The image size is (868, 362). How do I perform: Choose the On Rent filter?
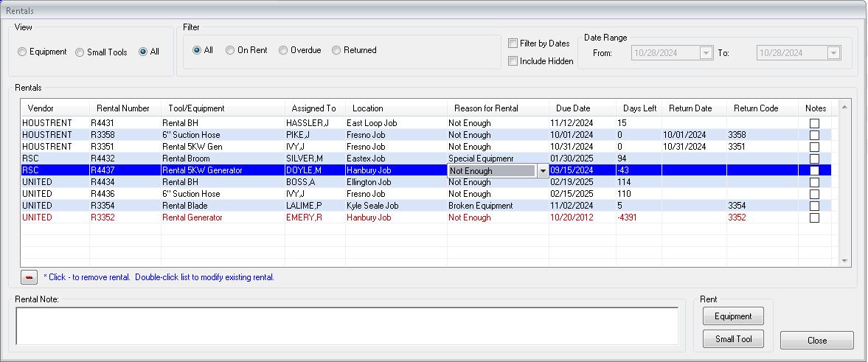[x=230, y=50]
